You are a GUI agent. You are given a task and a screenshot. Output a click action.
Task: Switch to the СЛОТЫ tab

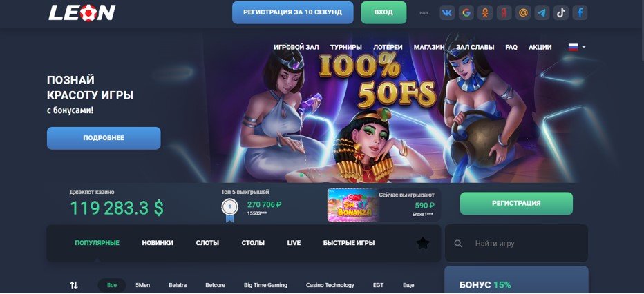pyautogui.click(x=207, y=243)
